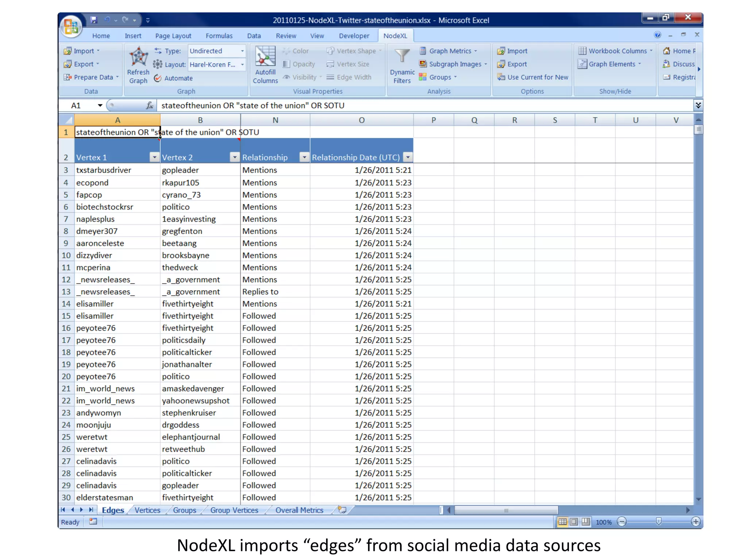Click the vertical scrollbar down arrow
Image resolution: width=747 pixels, height=560 pixels.
coord(698,499)
